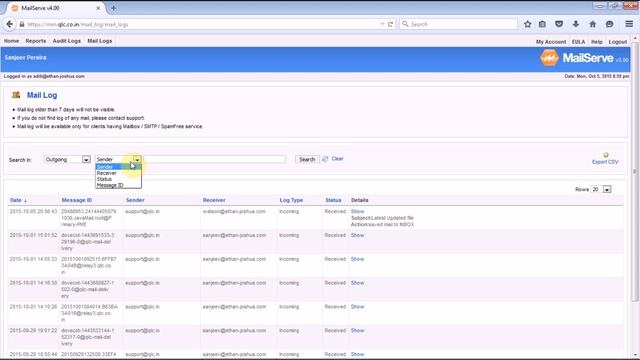Viewport: 640px width, 360px height.
Task: Open the chat bubble icon in toolbar
Action: tap(609, 24)
